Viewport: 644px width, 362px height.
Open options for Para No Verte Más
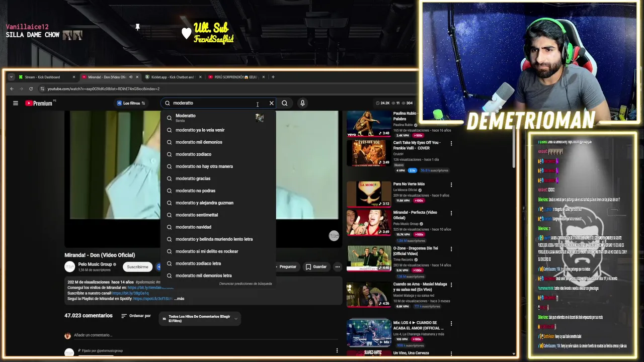[451, 185]
